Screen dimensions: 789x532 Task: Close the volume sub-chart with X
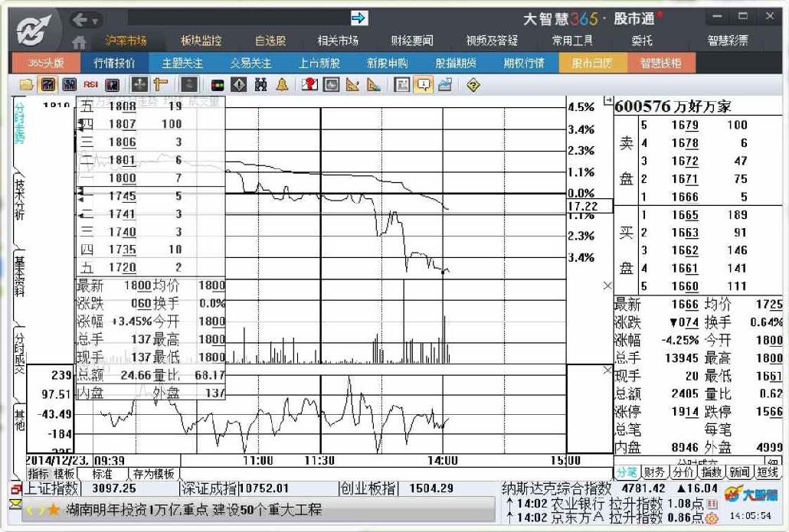click(x=607, y=286)
